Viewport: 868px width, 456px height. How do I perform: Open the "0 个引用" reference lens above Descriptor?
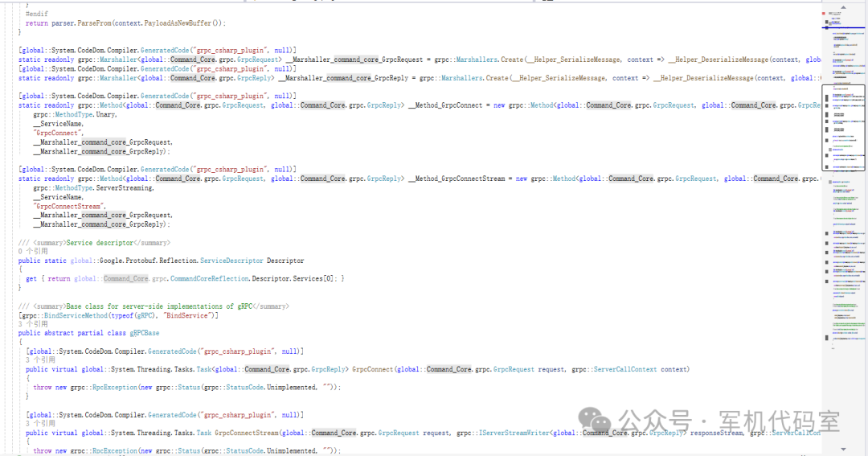pos(33,252)
